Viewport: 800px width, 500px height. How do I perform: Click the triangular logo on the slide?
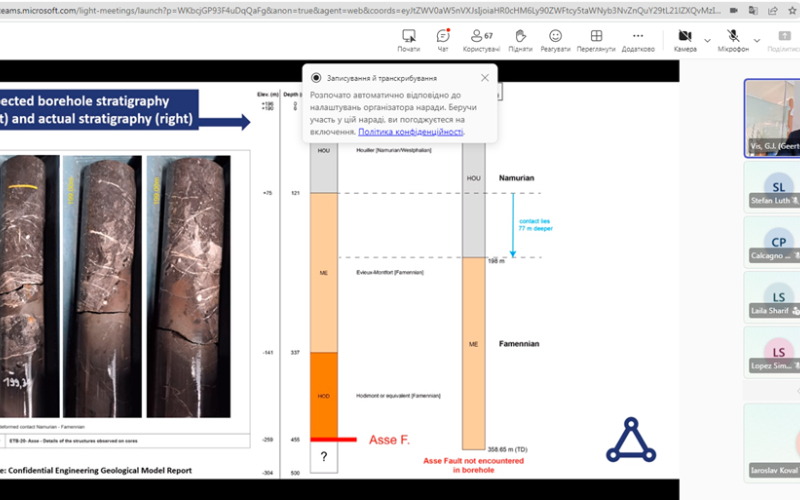(x=631, y=440)
